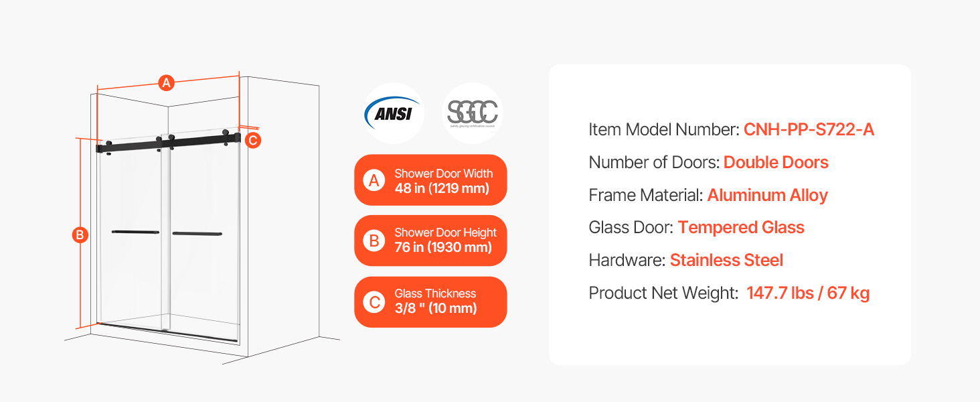Click the ANSI certification logo
980x402 pixels.
click(x=393, y=113)
